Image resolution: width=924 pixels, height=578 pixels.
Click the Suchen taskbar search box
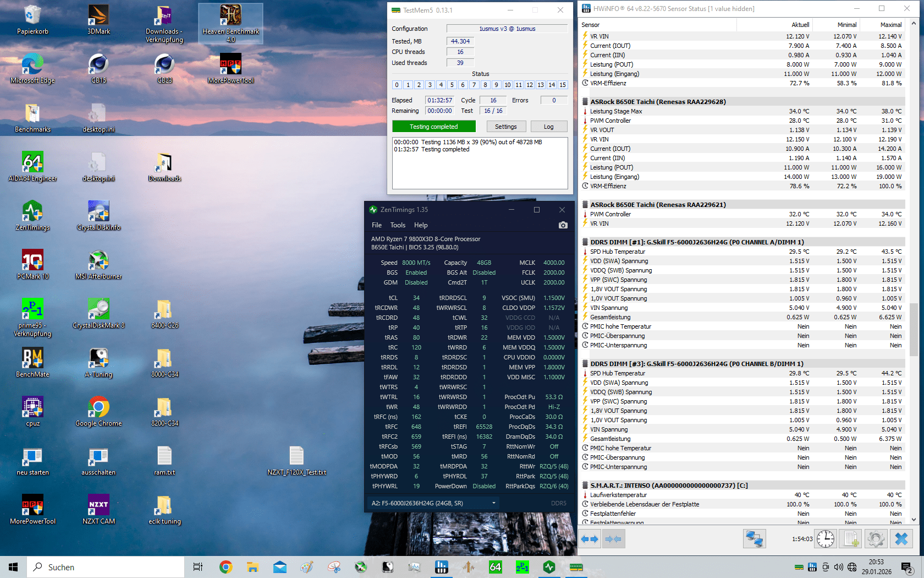106,567
